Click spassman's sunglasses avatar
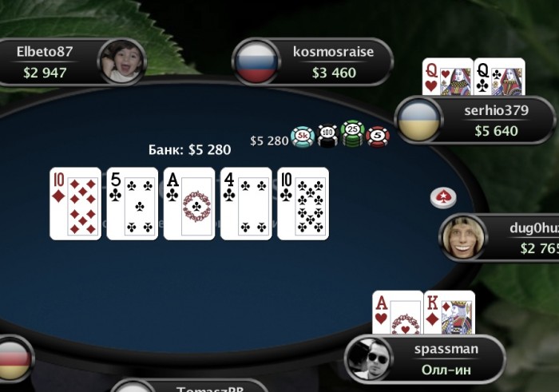The width and height of the screenshot is (559, 392). [x=369, y=358]
